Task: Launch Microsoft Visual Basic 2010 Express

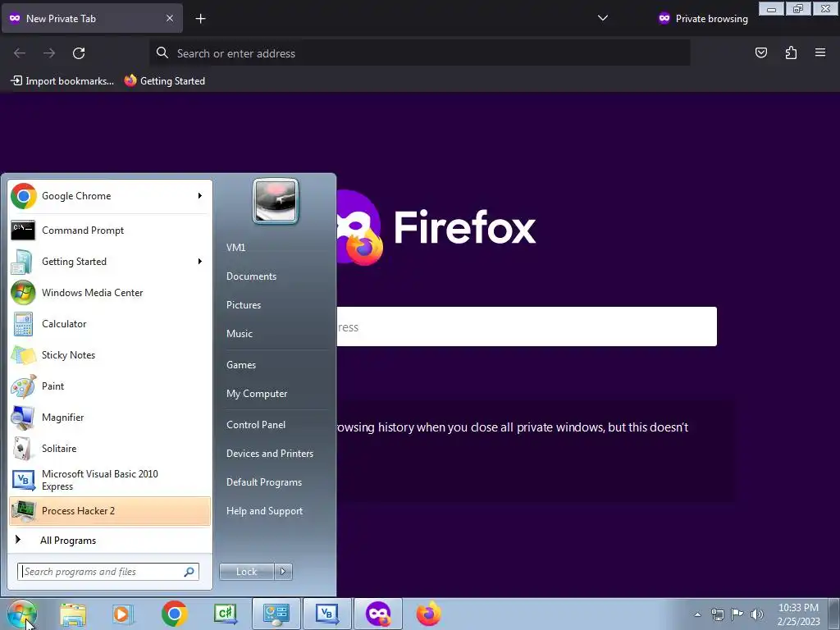Action: (110, 479)
